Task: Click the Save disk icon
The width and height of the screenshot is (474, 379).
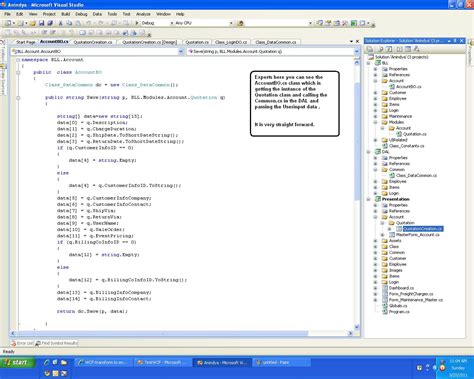Action: [x=41, y=23]
